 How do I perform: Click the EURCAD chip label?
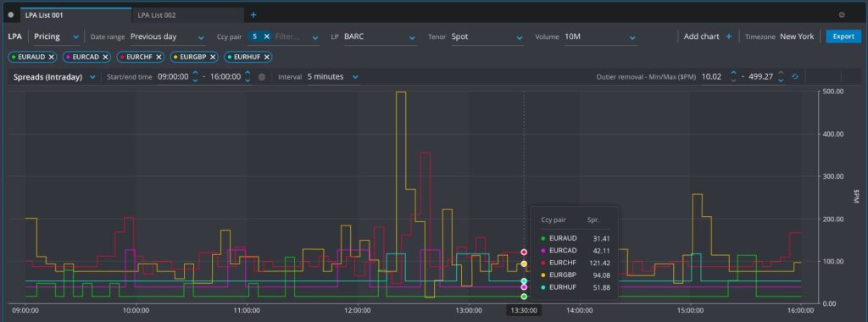(x=86, y=57)
